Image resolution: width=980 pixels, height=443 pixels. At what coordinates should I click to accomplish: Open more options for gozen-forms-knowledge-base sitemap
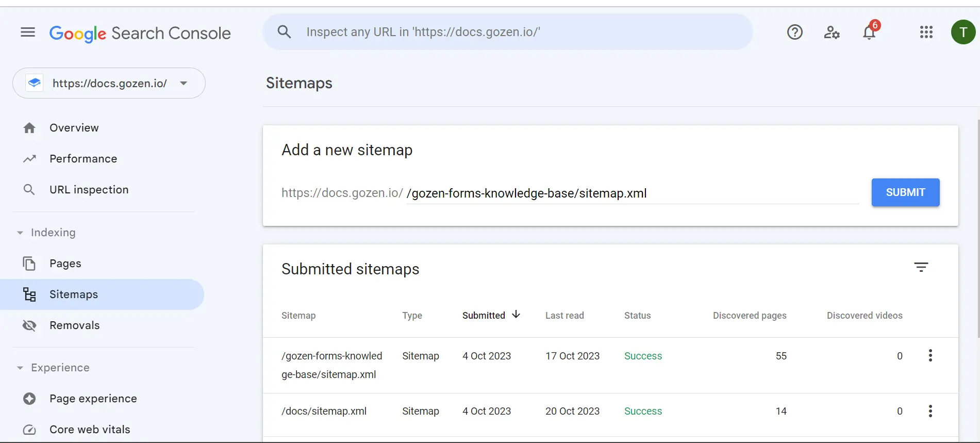(x=930, y=356)
